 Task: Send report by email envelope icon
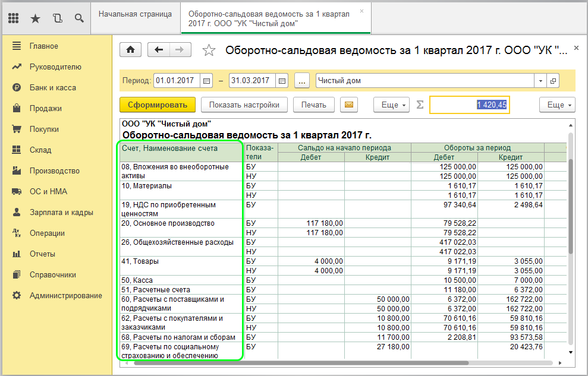[x=348, y=105]
